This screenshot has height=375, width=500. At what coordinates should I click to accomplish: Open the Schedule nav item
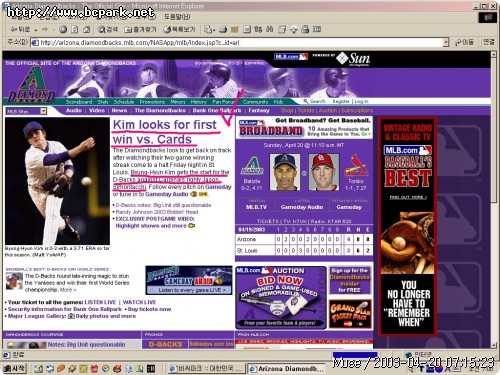124,102
